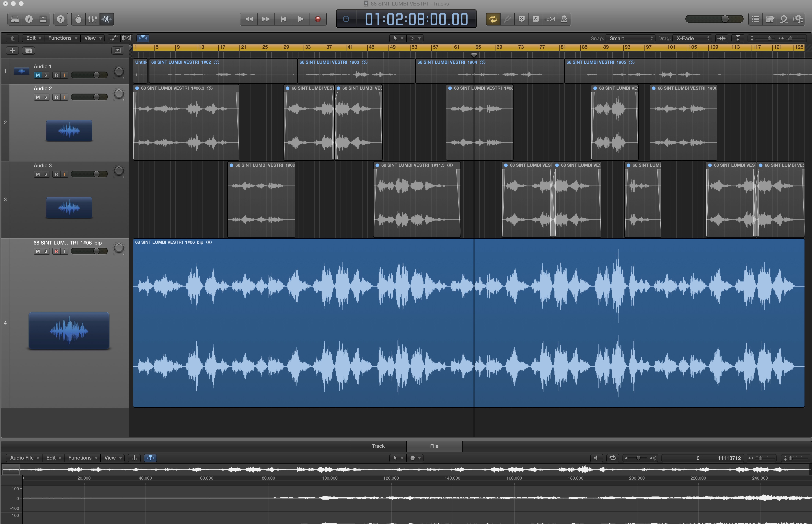Open the Mixer faders button

pos(93,19)
